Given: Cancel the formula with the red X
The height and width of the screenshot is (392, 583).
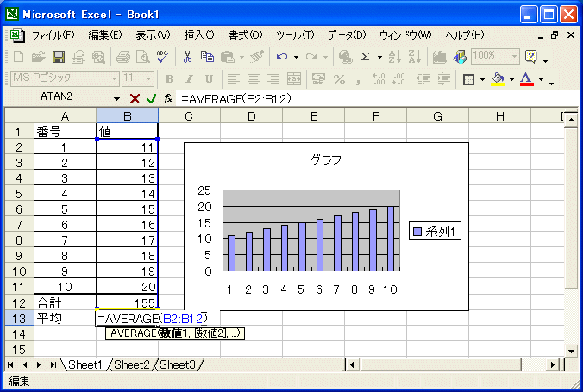Looking at the screenshot, I should tap(135, 98).
